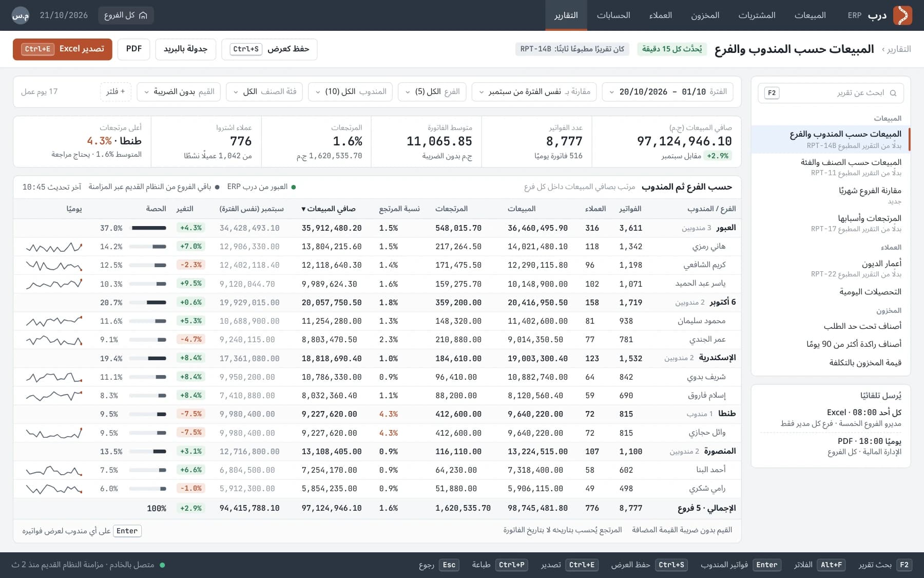Image resolution: width=924 pixels, height=578 pixels.
Task: Click the sparkline for هاني رمزي
Action: tap(54, 247)
